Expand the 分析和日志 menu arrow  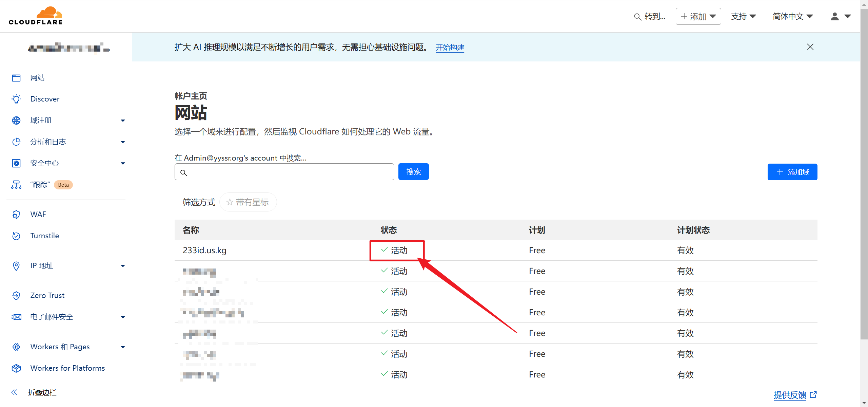(123, 142)
